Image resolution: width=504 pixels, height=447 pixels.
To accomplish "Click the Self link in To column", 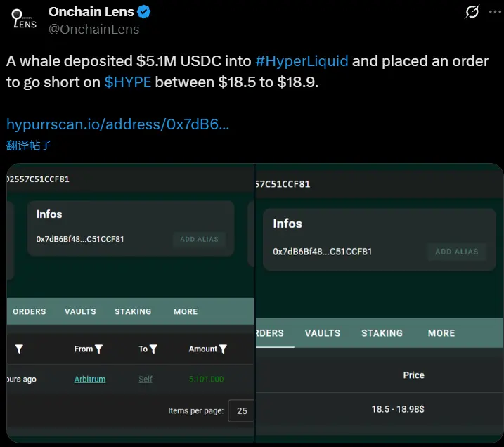I will point(146,380).
